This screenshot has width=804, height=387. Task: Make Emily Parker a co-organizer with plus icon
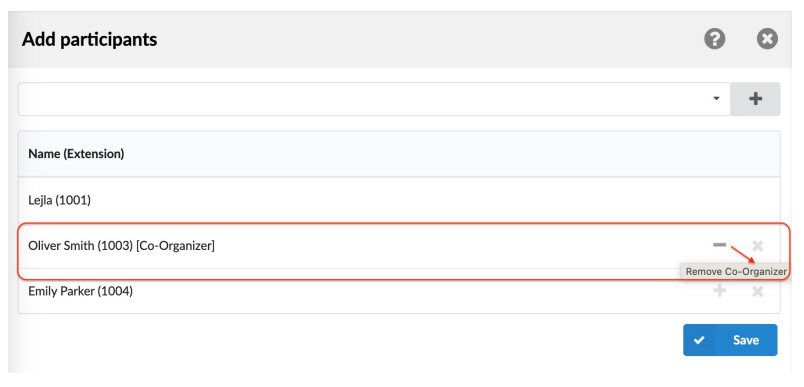click(x=719, y=291)
